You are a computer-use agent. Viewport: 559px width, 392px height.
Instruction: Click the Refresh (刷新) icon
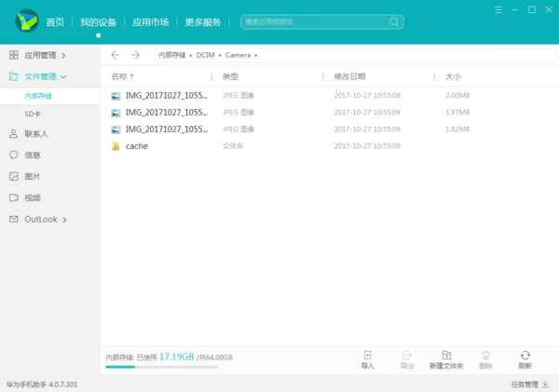(x=525, y=356)
